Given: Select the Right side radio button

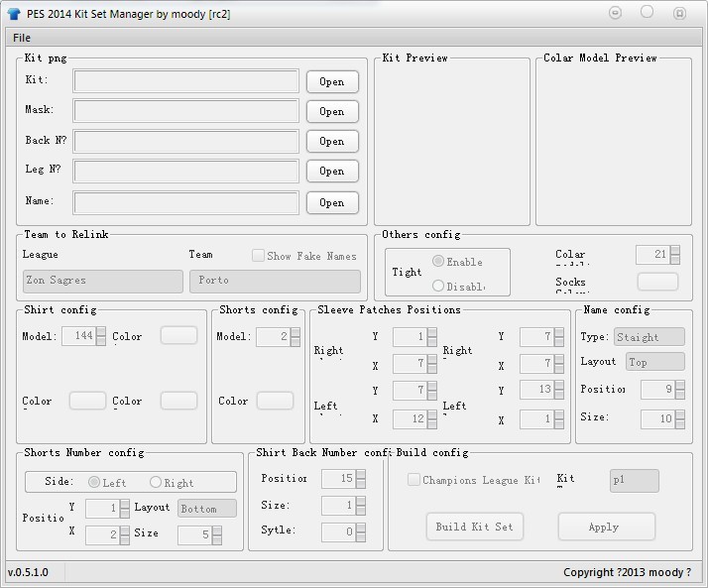Looking at the screenshot, I should pyautogui.click(x=156, y=482).
